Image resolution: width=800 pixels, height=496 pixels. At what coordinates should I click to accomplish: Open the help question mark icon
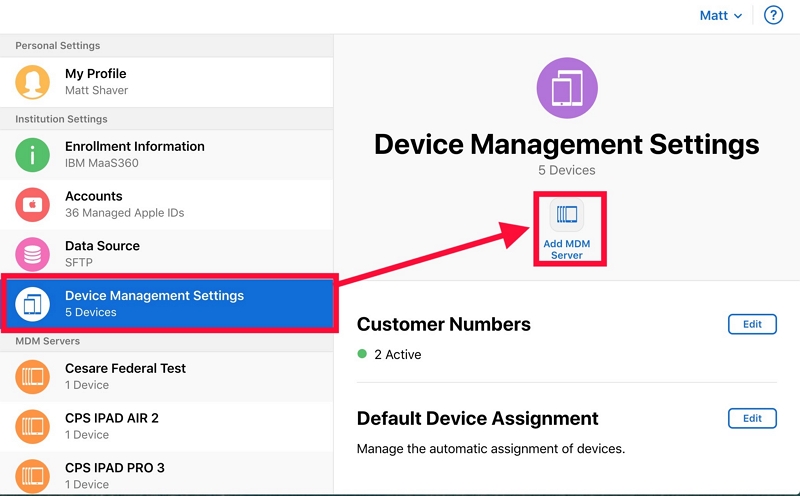(773, 15)
